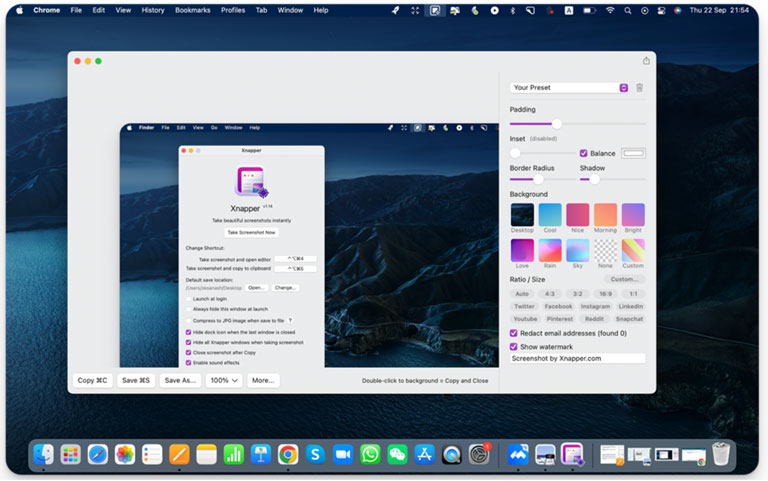Open QuickTime Player from the Dock
The height and width of the screenshot is (481, 768).
click(x=452, y=455)
